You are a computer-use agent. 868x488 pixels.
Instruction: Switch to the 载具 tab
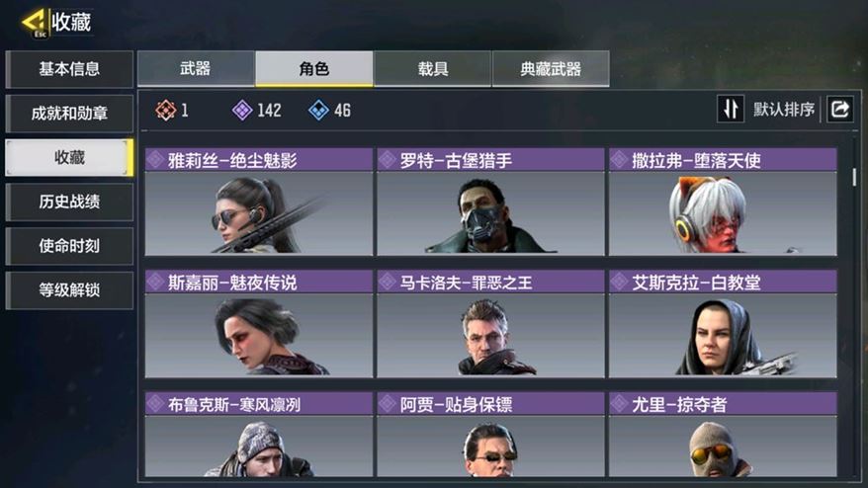[x=432, y=68]
